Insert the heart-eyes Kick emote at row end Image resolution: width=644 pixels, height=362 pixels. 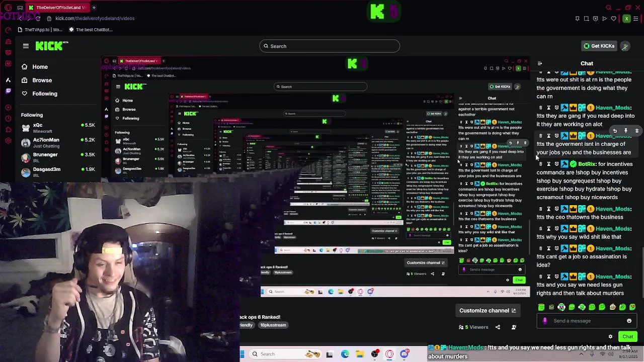632,307
